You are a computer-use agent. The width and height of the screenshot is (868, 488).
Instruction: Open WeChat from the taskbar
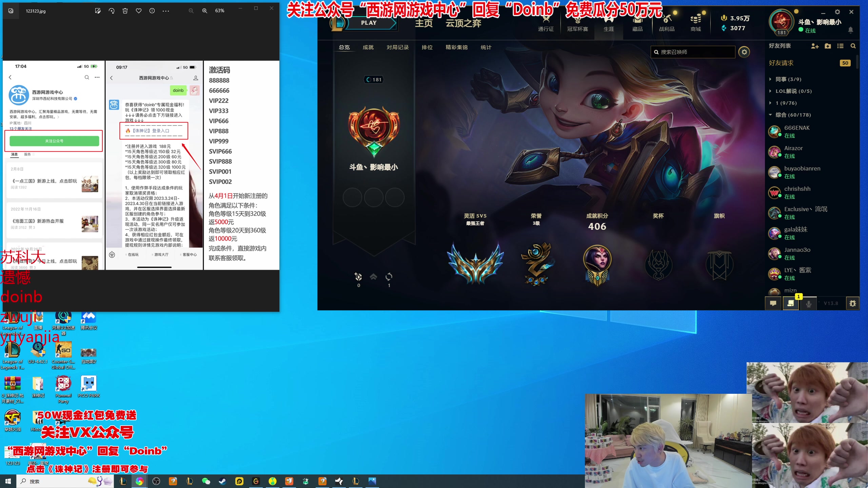pos(206,481)
